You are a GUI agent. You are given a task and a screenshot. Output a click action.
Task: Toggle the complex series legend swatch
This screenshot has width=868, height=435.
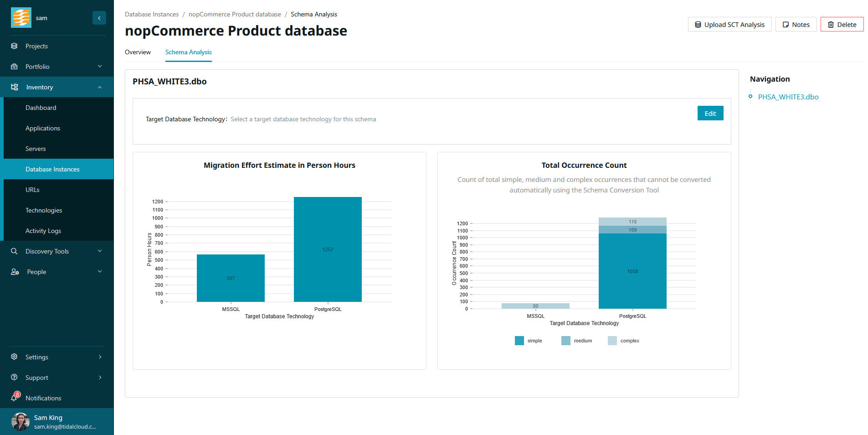(612, 341)
